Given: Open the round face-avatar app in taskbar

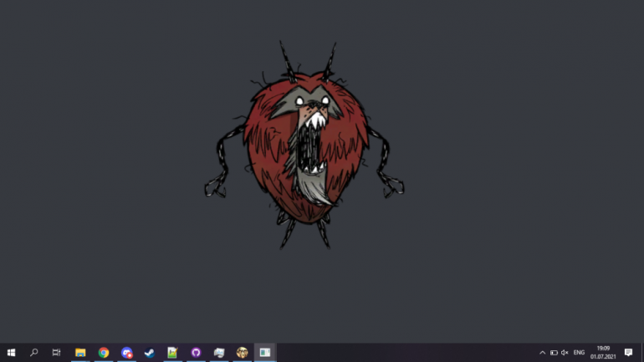Looking at the screenshot, I should [242, 353].
